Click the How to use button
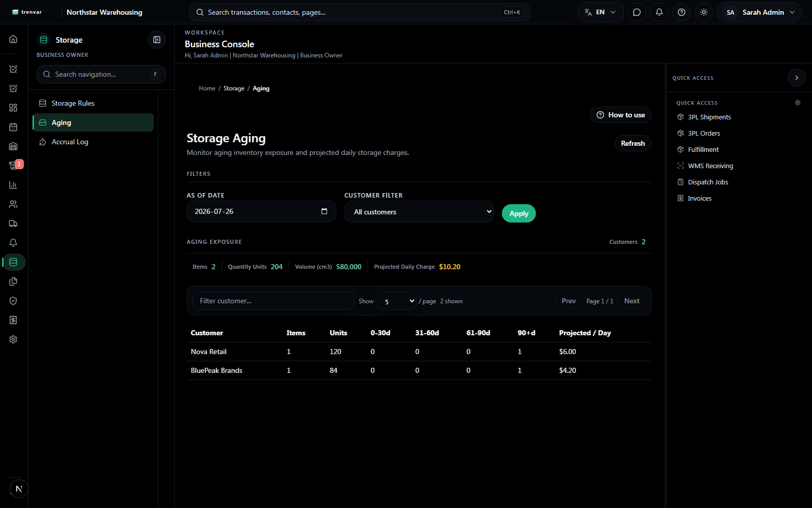The height and width of the screenshot is (508, 812). pos(620,115)
